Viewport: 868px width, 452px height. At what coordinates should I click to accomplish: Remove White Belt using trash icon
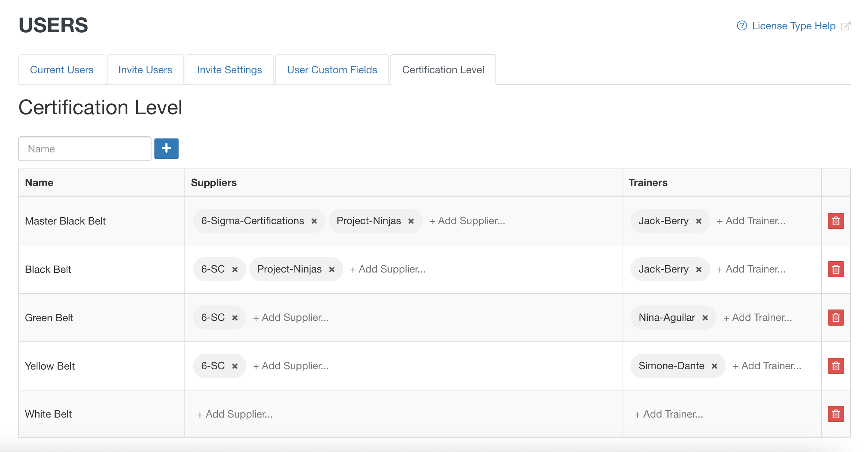[x=836, y=414]
